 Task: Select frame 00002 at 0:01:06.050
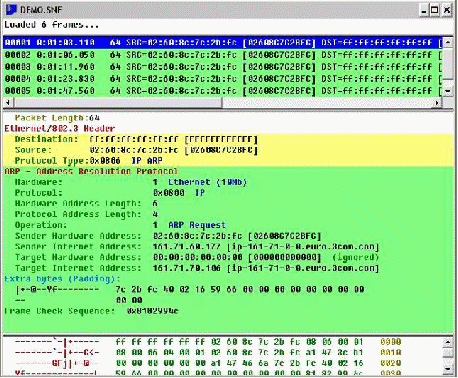(223, 54)
